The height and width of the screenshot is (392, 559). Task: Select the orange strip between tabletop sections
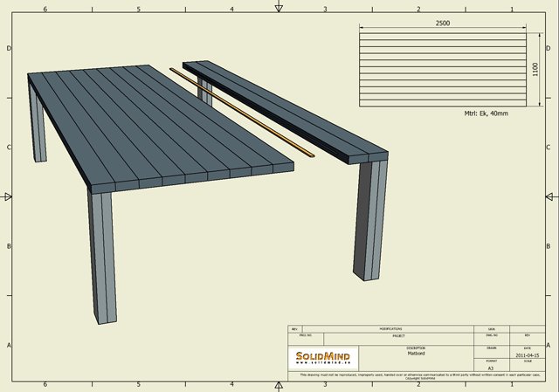[242, 113]
